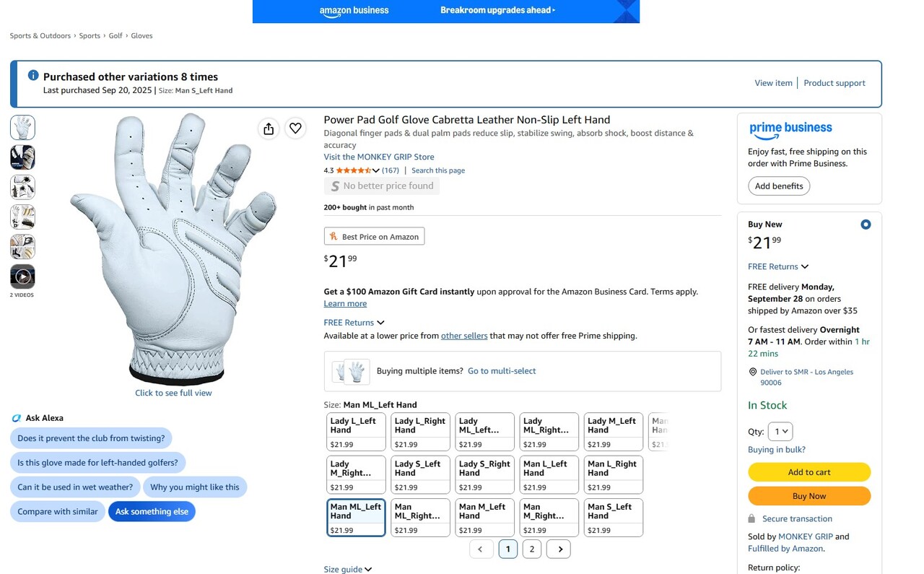The width and height of the screenshot is (924, 574).
Task: Play the product video thumbnail
Action: 22,277
